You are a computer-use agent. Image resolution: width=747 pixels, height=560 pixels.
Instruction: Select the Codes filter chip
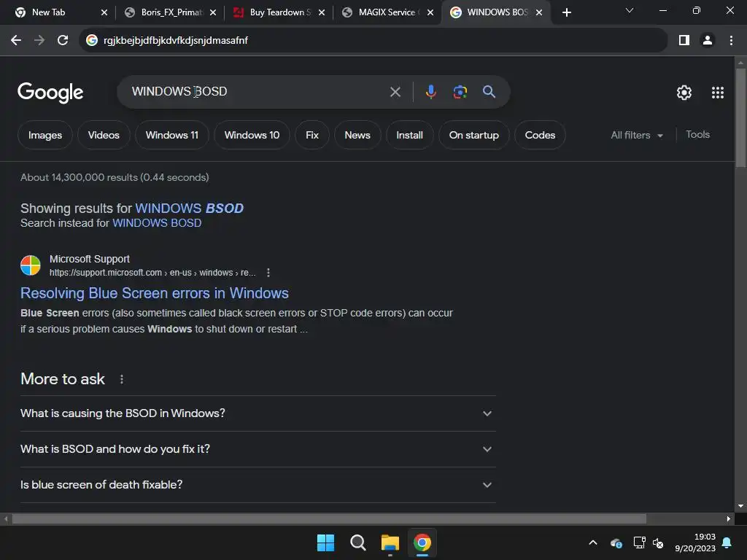pyautogui.click(x=541, y=135)
